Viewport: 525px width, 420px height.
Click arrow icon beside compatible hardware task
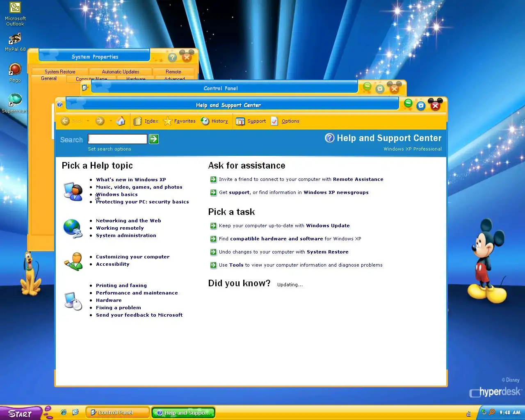point(213,239)
